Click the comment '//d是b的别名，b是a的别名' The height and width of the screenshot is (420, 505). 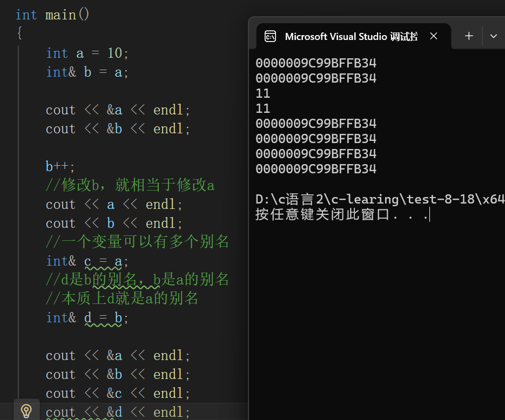click(137, 279)
